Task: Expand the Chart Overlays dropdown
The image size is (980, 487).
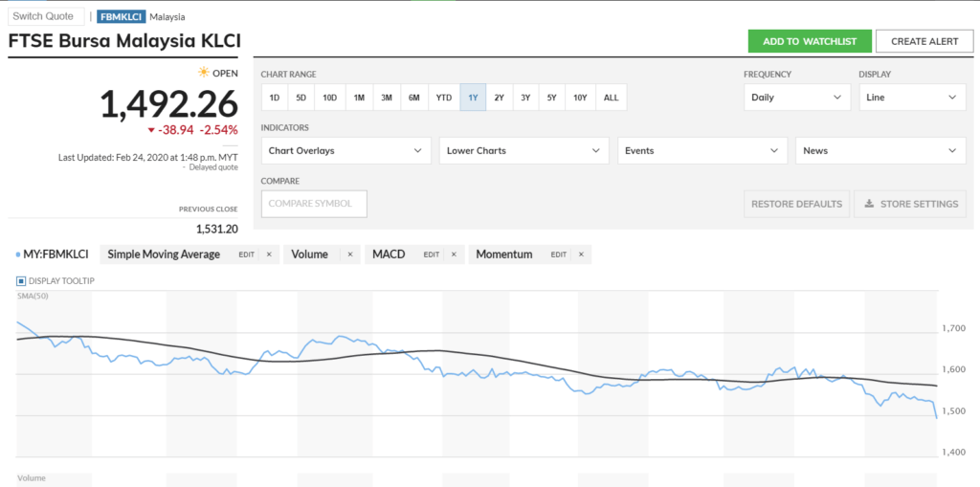Action: point(346,150)
